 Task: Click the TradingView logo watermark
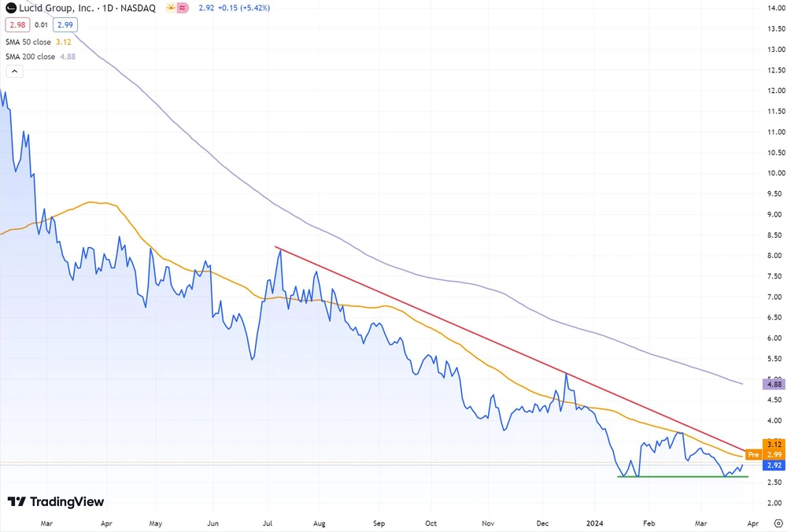coord(55,501)
